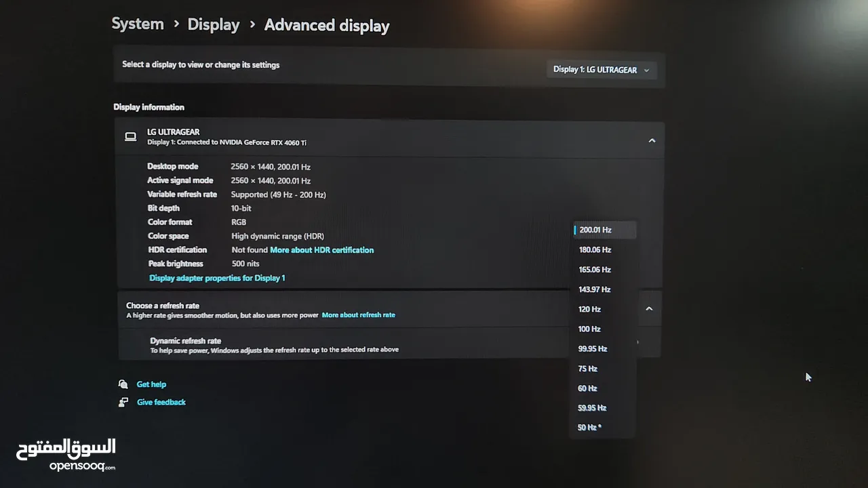The image size is (868, 488).
Task: Click the Get help headset icon
Action: 123,384
